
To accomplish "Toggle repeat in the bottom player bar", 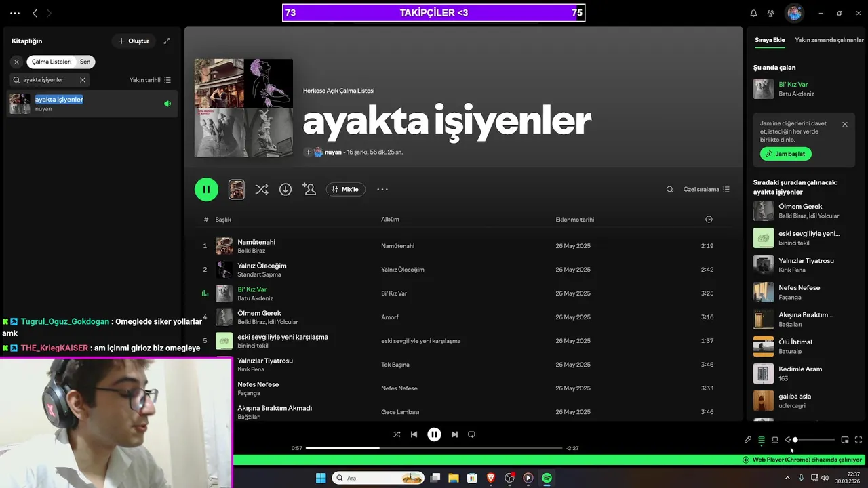I will click(472, 434).
